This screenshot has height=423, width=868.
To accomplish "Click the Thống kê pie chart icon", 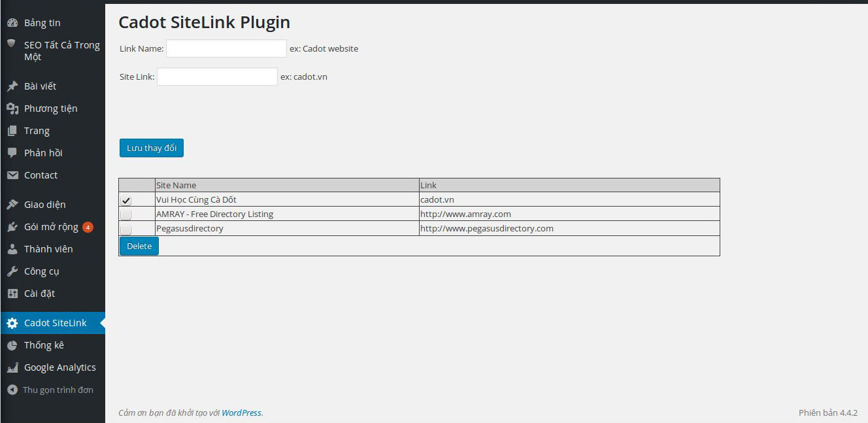I will click(12, 345).
